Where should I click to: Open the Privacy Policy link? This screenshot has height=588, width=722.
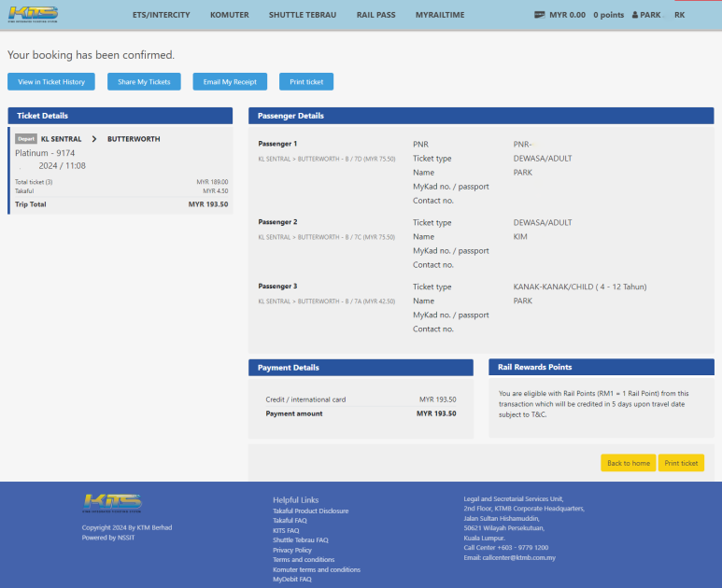pyautogui.click(x=292, y=550)
